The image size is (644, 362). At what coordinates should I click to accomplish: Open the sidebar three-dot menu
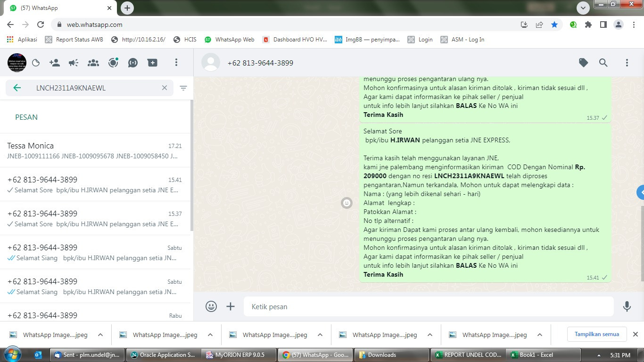(176, 63)
